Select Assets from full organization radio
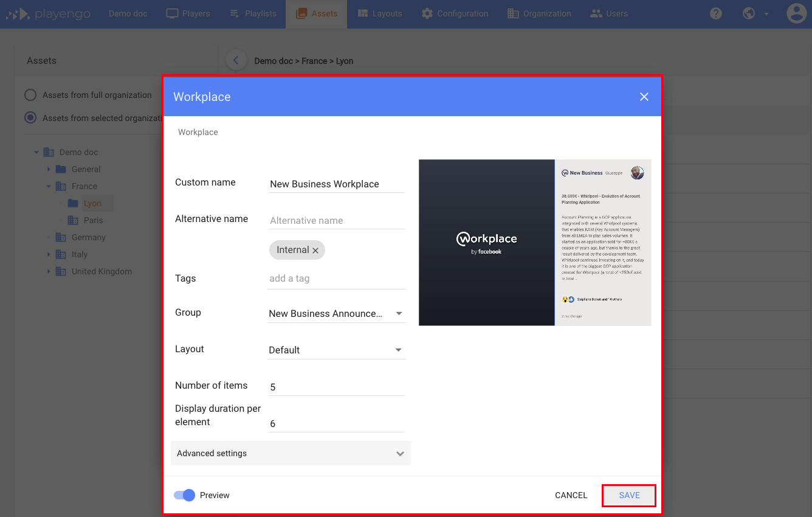The height and width of the screenshot is (517, 812). click(x=30, y=95)
